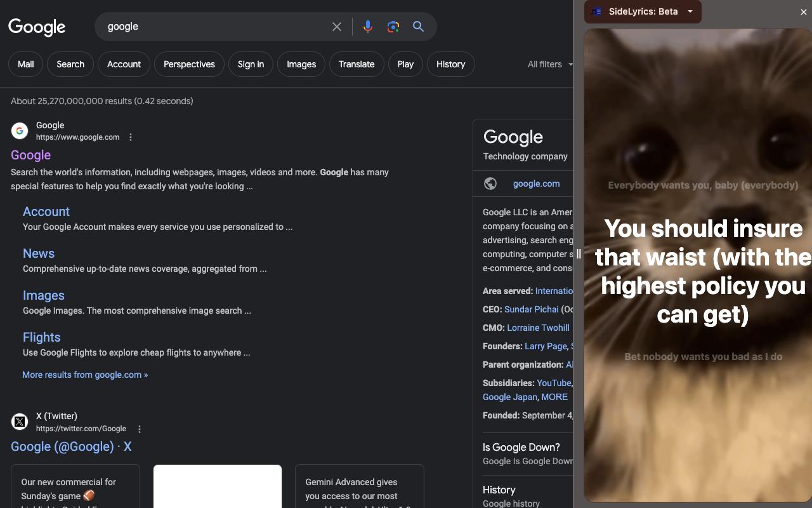Jump to lyric Everybody wants you, baby
812x508 pixels.
[x=703, y=185]
